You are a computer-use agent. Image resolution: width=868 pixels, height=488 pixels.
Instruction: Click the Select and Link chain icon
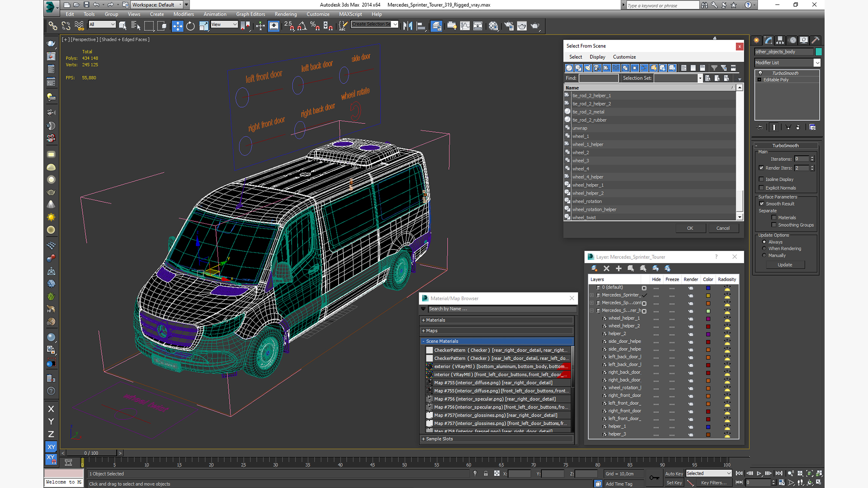click(53, 26)
